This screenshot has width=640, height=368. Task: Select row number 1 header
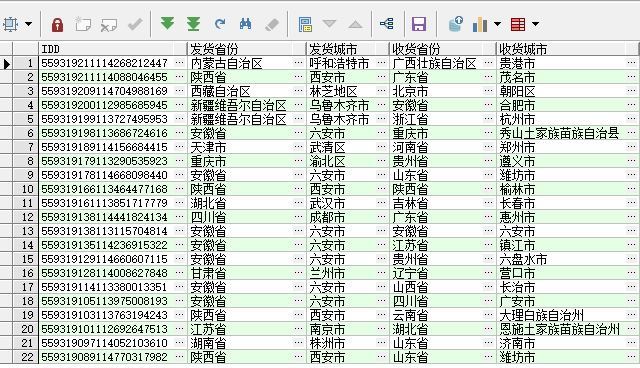click(25, 63)
